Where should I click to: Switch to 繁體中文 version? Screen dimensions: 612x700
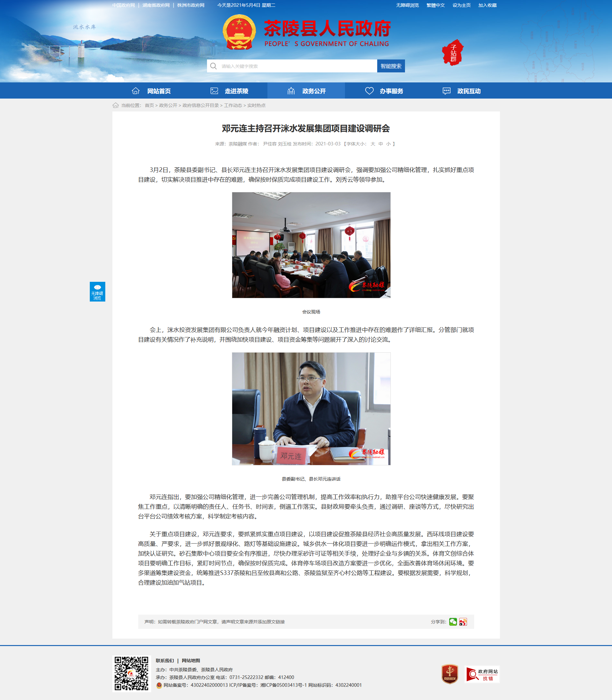(x=435, y=5)
